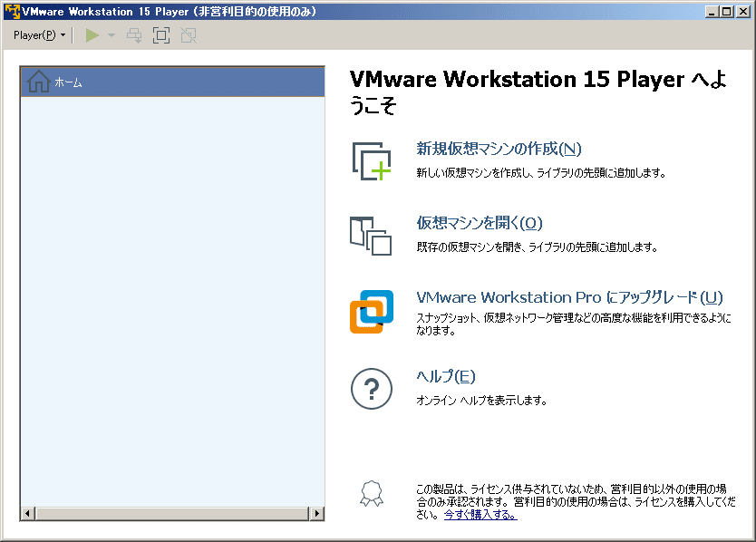This screenshot has height=542, width=756.
Task: Click the right arrow of the horizontal scrollbar
Action: pyautogui.click(x=317, y=513)
